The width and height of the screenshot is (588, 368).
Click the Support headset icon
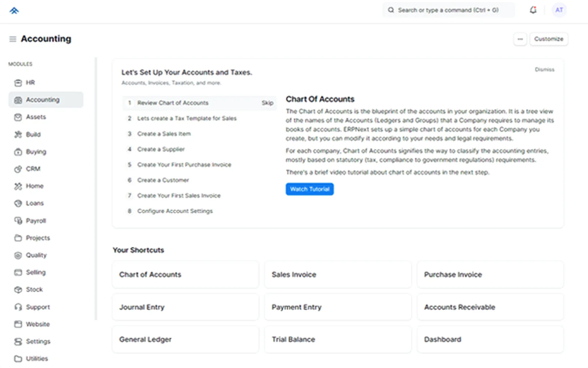18,307
